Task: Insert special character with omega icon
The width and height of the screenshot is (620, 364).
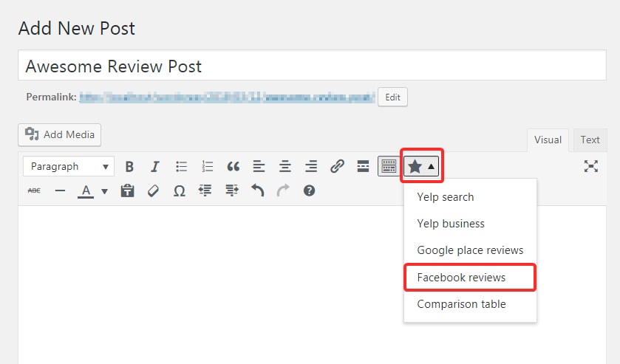Action: click(179, 191)
